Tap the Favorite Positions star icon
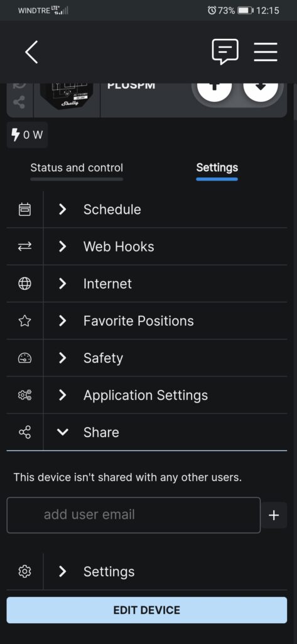Image resolution: width=297 pixels, height=644 pixels. tap(24, 321)
